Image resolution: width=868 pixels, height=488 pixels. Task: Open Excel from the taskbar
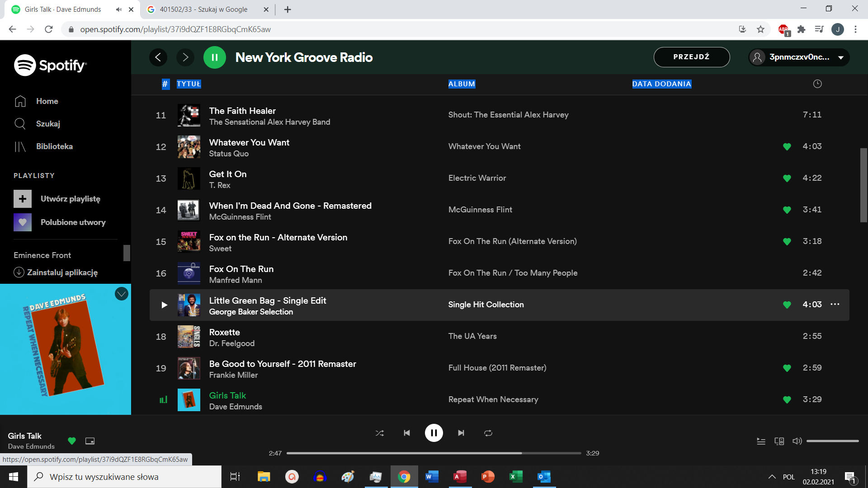click(x=516, y=477)
